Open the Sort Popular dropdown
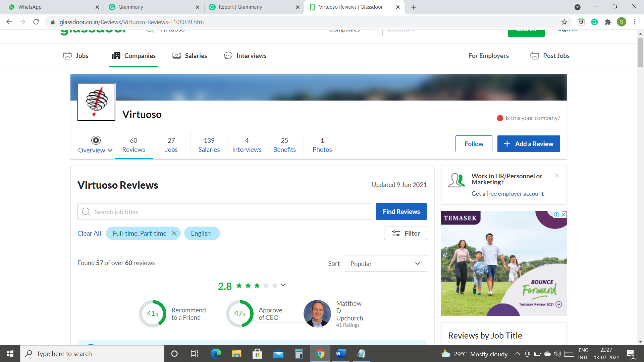This screenshot has height=362, width=644. 386,263
